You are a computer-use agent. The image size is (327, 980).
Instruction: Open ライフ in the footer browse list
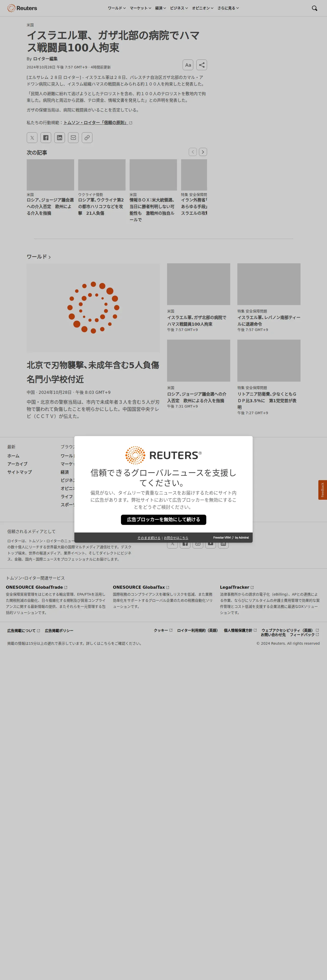click(67, 496)
